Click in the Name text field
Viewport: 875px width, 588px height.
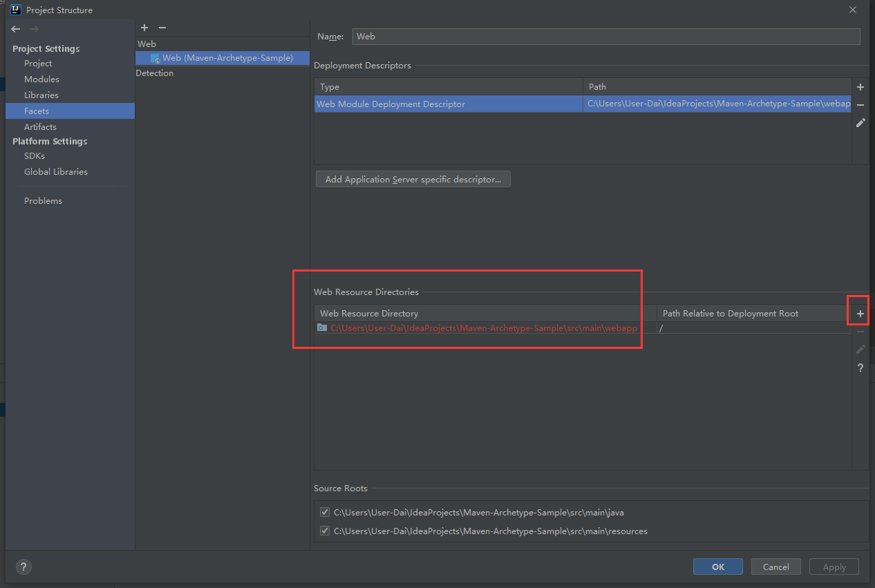point(605,37)
